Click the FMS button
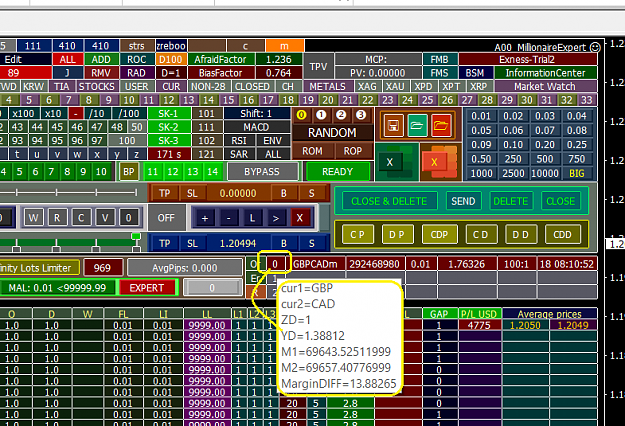The image size is (625, 426). coord(439,73)
